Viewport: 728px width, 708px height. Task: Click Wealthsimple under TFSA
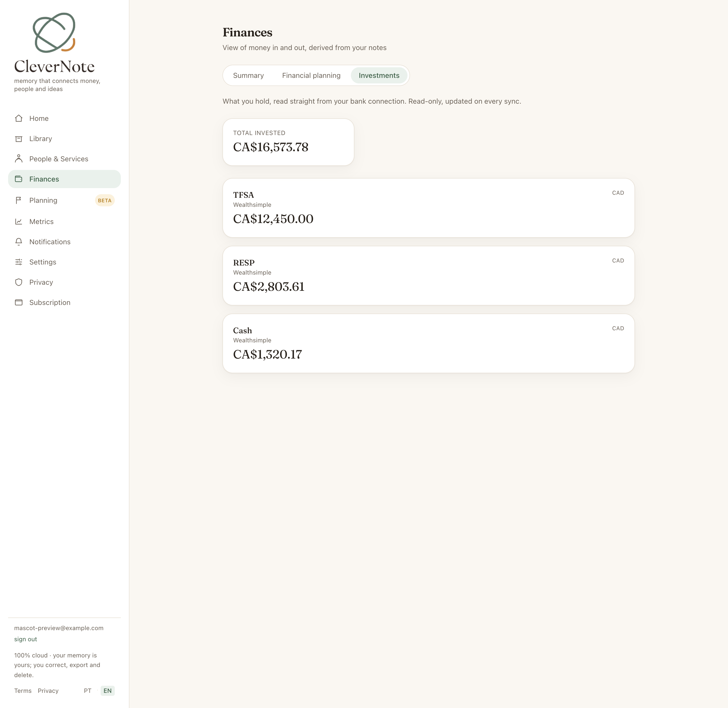(x=252, y=205)
